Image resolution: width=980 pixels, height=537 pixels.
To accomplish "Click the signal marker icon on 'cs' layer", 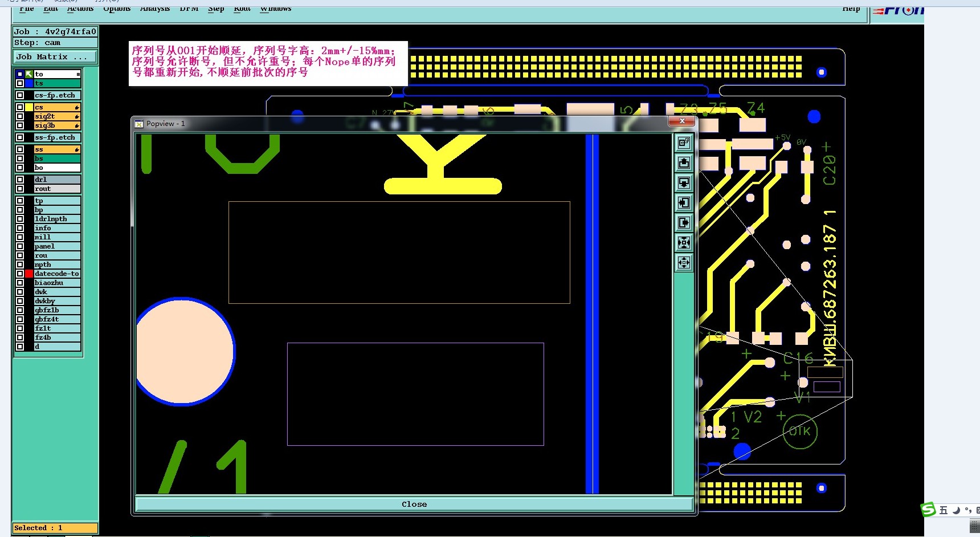I will (x=77, y=107).
